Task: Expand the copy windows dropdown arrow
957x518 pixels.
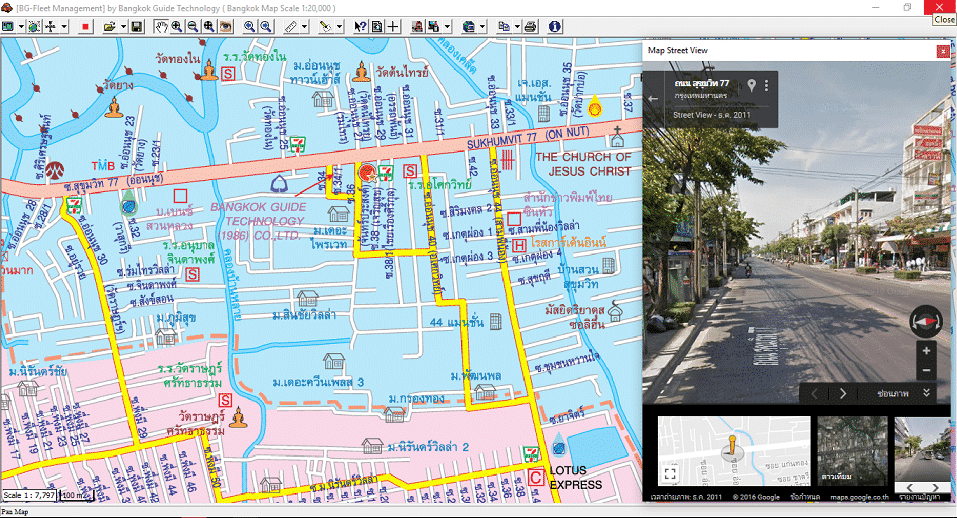Action: [x=517, y=26]
